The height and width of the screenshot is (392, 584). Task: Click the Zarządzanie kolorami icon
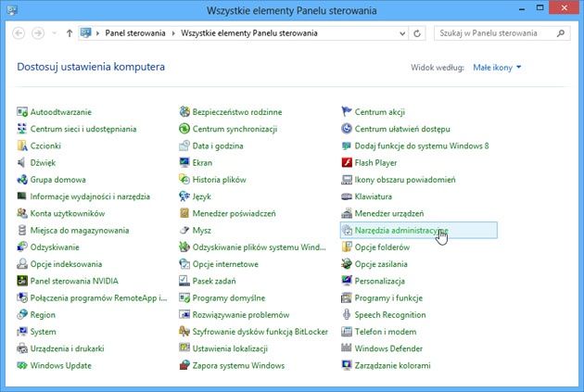point(347,365)
